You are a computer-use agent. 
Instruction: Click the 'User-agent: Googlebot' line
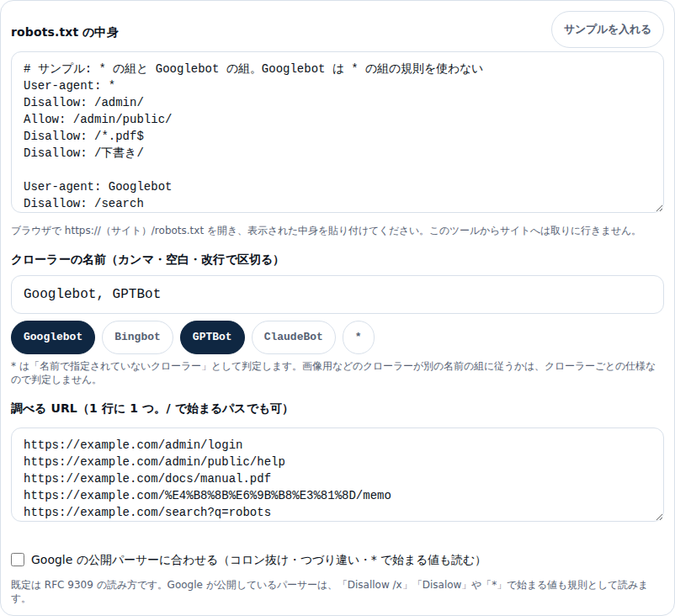[98, 186]
